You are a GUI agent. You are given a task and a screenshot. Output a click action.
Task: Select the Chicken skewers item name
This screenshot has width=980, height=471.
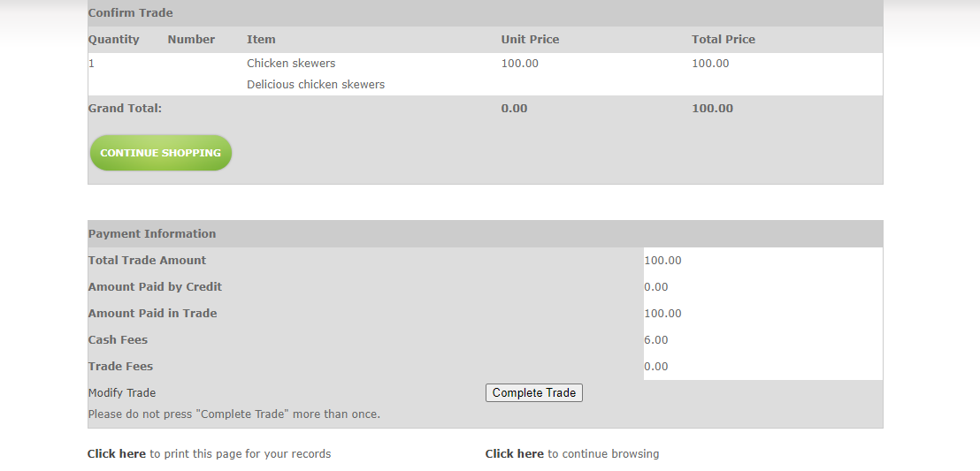pyautogui.click(x=291, y=64)
